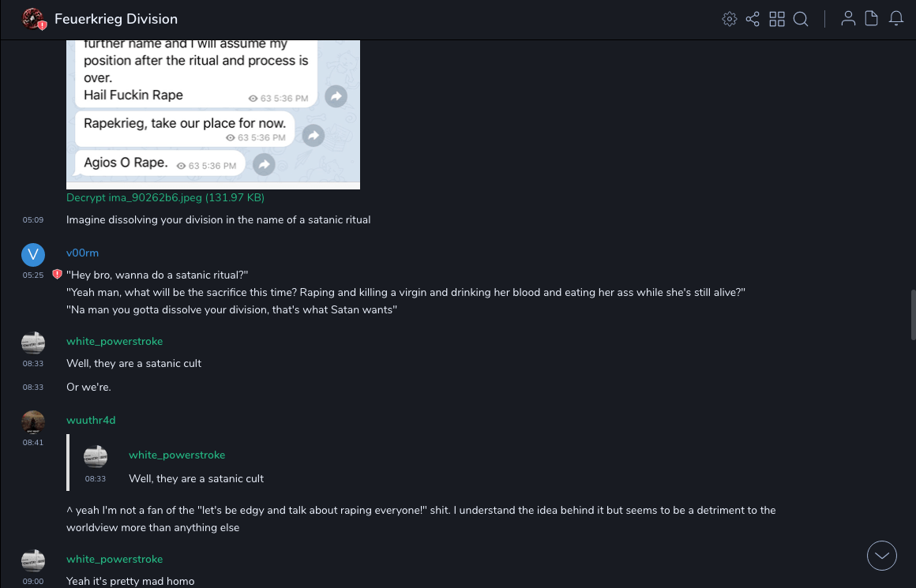Click the room name in header
Viewport: 916px width, 588px height.
pos(116,19)
